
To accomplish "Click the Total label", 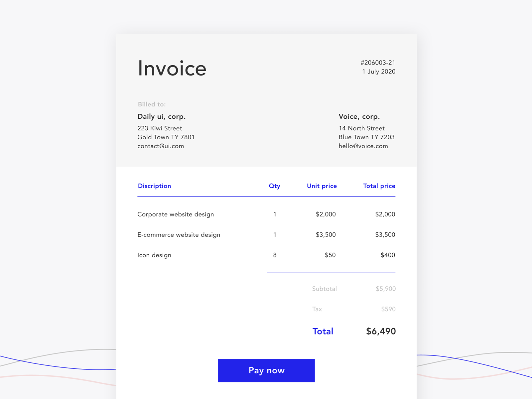I will coord(323,331).
